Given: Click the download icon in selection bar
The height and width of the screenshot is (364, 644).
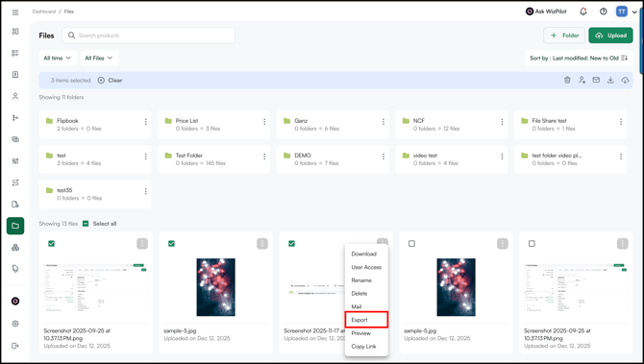Looking at the screenshot, I should pyautogui.click(x=610, y=80).
